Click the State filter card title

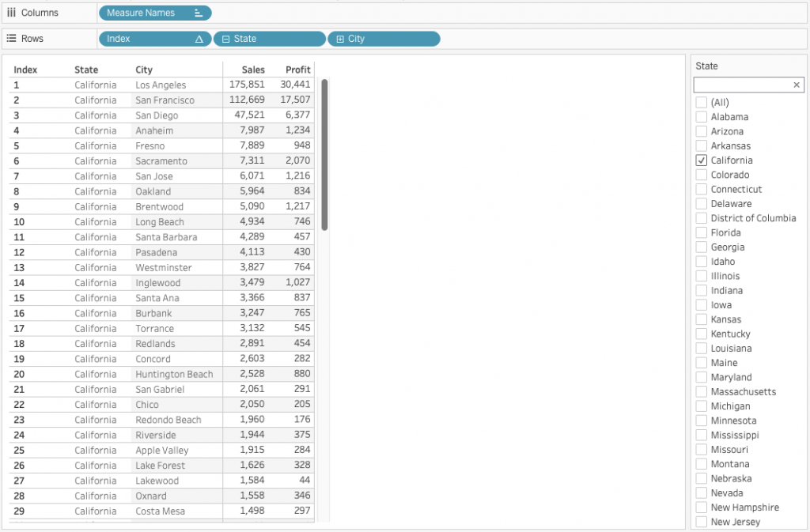click(707, 66)
